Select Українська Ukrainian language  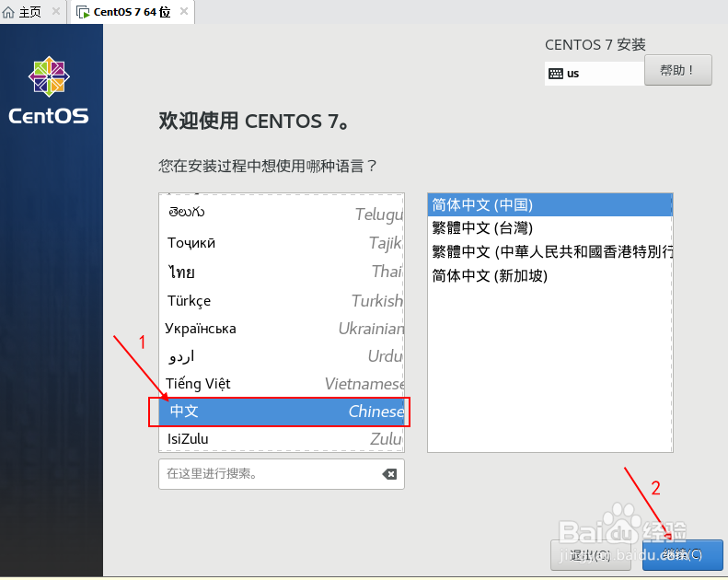(282, 329)
